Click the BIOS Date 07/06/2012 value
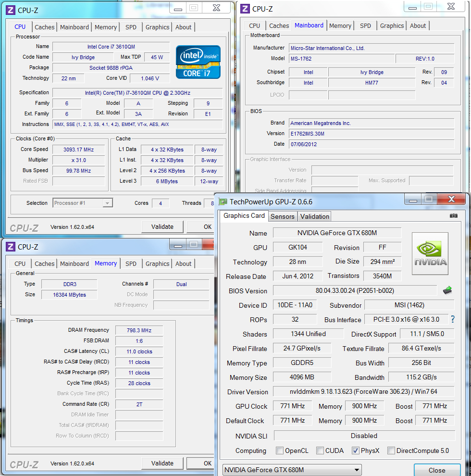The height and width of the screenshot is (476, 471). 372,144
